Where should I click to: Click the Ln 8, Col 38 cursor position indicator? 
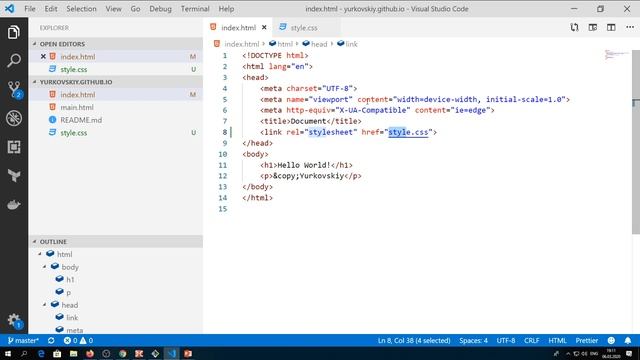pos(414,340)
